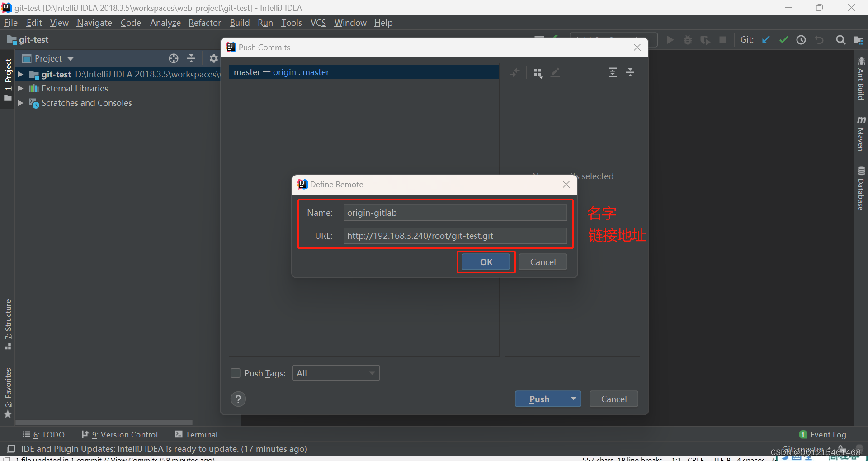Click Collapse All icon in Project panel
The height and width of the screenshot is (461, 868).
[x=191, y=58]
